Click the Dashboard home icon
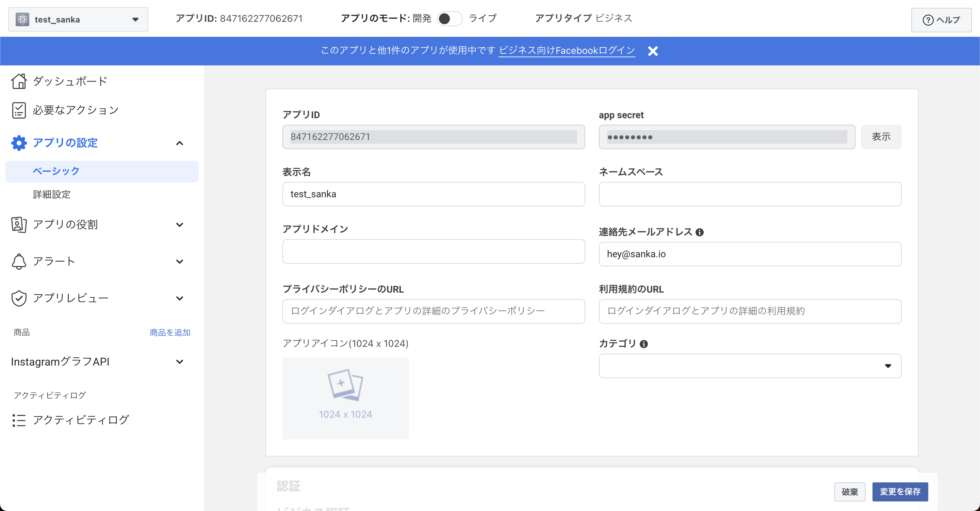This screenshot has height=511, width=980. (19, 81)
